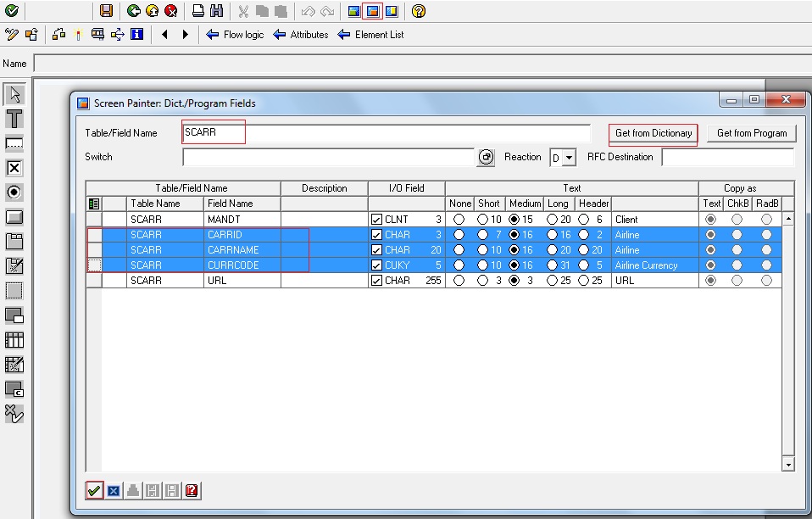Screen dimensions: 812x519
Task: Pick the Radio Button element tool
Action: [14, 191]
